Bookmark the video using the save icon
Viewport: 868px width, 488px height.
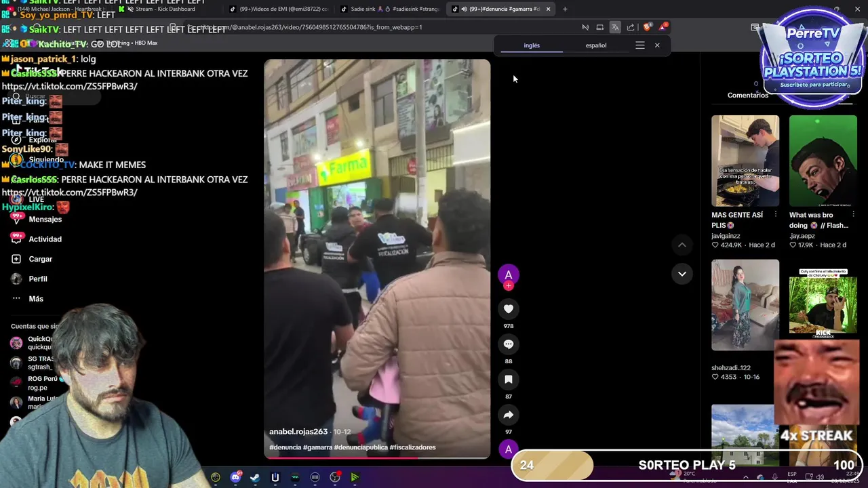pos(509,380)
